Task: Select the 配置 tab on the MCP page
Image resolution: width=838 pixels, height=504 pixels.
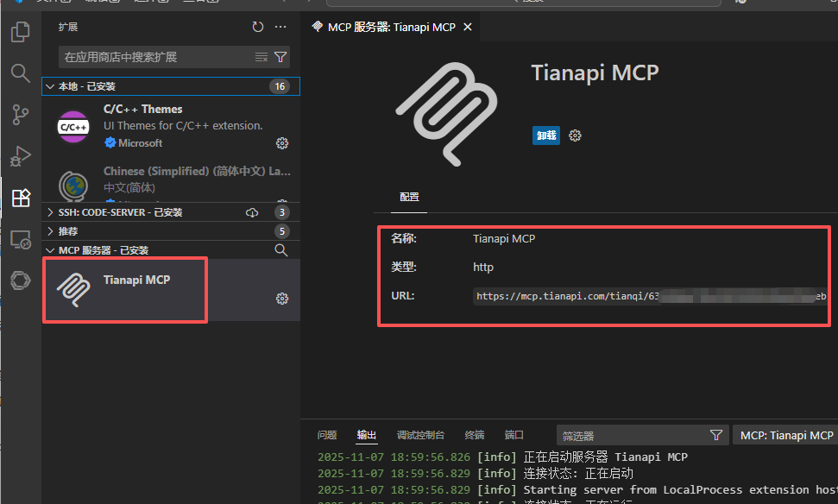Action: pos(408,198)
